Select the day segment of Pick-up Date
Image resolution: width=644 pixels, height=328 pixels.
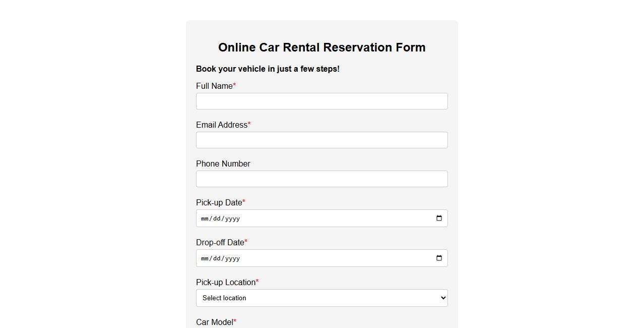click(216, 218)
